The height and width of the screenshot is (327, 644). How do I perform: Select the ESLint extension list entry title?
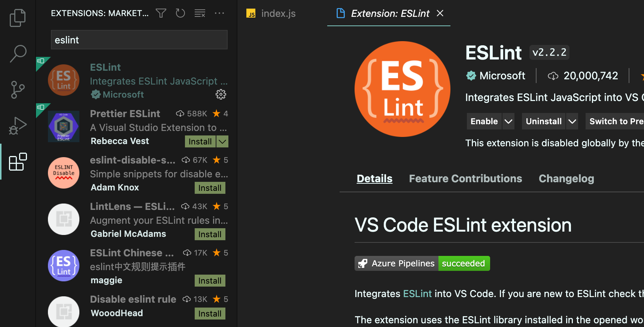106,67
